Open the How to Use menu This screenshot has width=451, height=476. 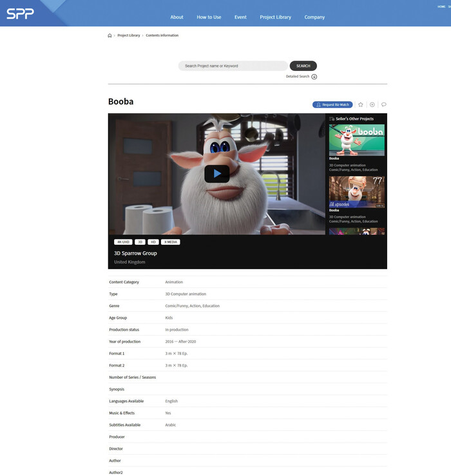tap(209, 17)
